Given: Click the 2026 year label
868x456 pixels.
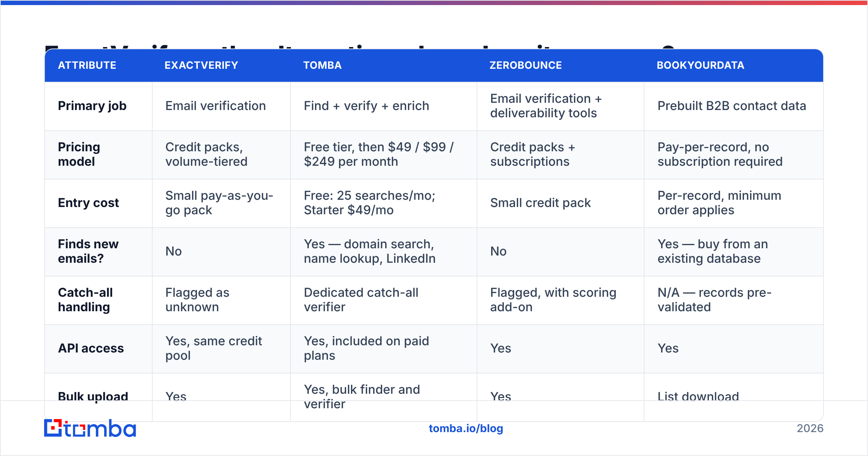Looking at the screenshot, I should click(810, 428).
